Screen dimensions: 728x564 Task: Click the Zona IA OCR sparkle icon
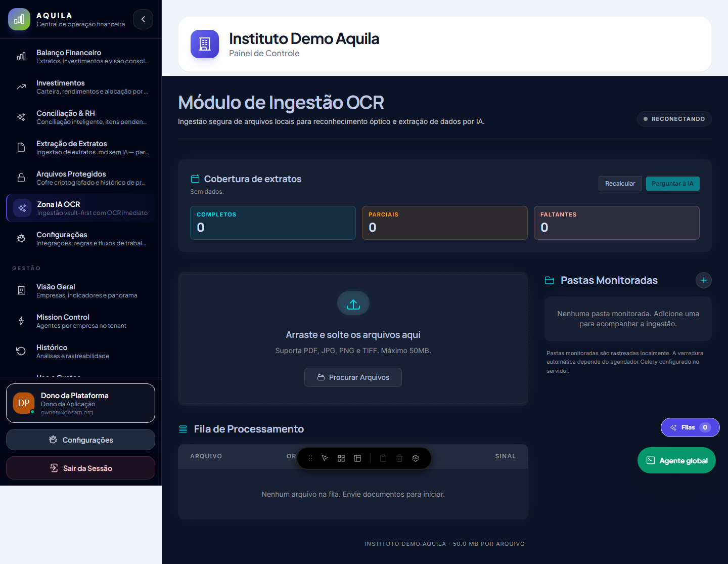(x=22, y=208)
